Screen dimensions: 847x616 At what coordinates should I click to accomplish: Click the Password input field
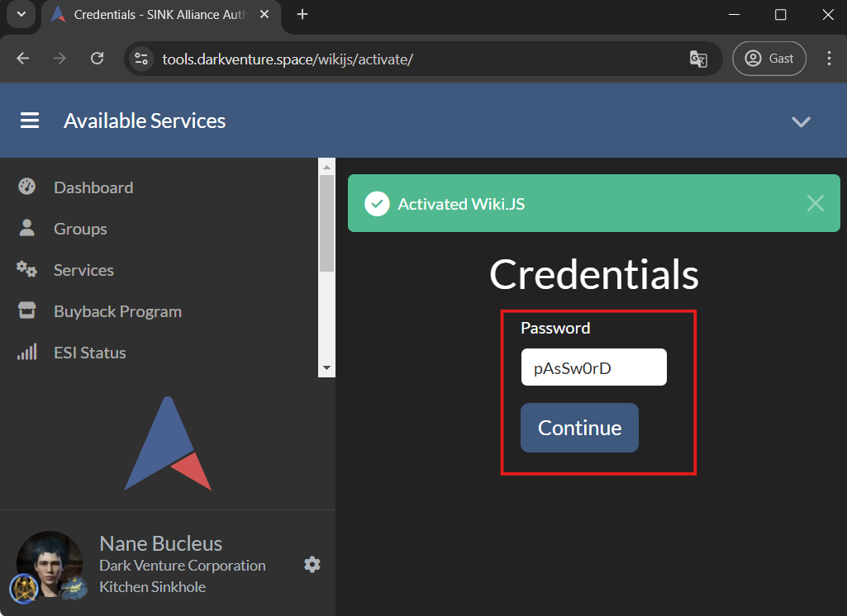coord(593,367)
